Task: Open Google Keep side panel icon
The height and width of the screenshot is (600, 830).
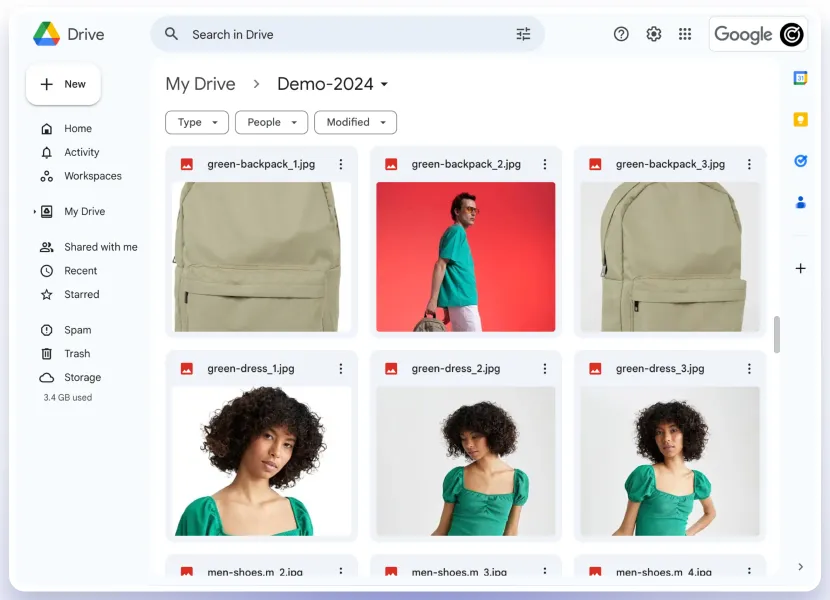Action: point(800,120)
